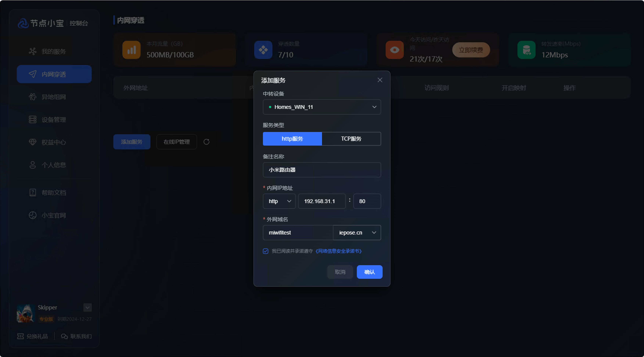This screenshot has height=357, width=644.
Task: Click the 添加服务 button on the page
Action: pos(132,142)
